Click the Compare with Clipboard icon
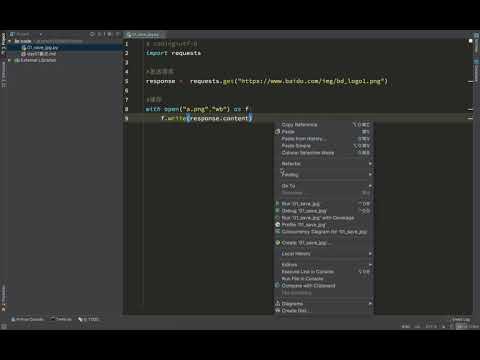The image size is (480, 360). 277,286
